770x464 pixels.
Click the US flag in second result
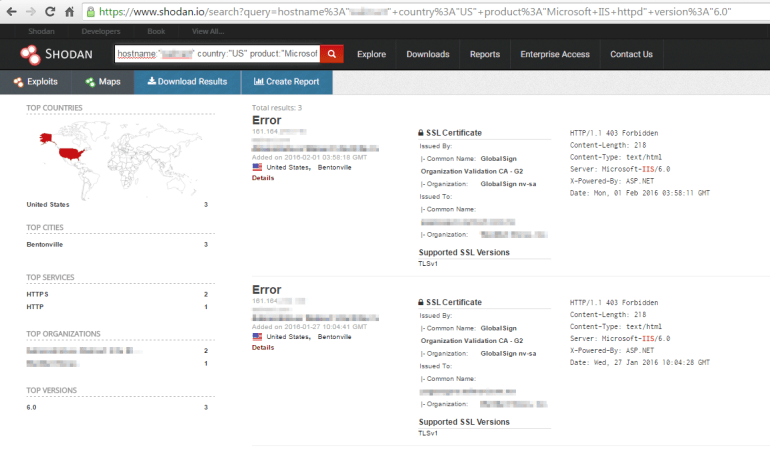pyautogui.click(x=257, y=337)
